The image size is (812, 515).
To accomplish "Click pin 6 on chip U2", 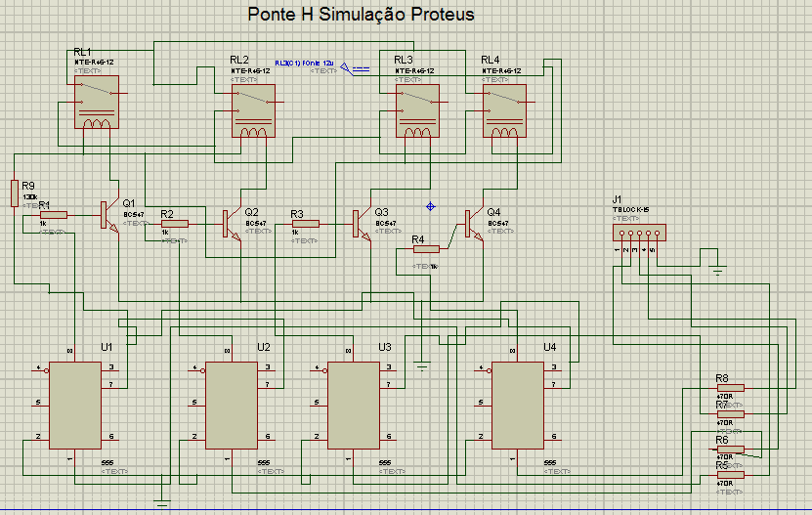I will (268, 436).
